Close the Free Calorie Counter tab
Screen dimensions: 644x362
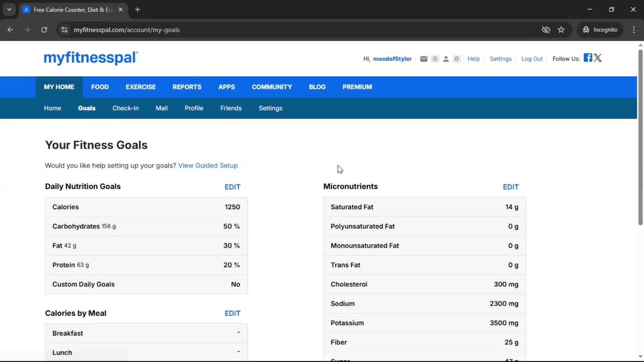pyautogui.click(x=120, y=9)
